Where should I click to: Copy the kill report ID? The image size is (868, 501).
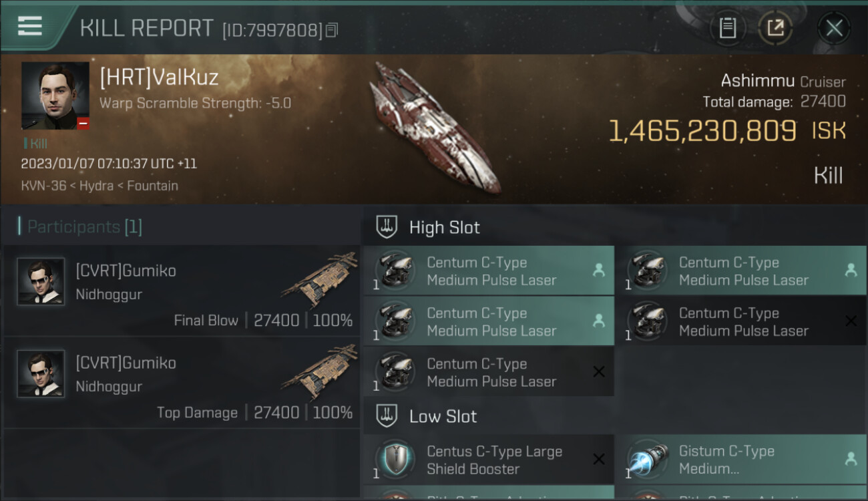[x=333, y=30]
